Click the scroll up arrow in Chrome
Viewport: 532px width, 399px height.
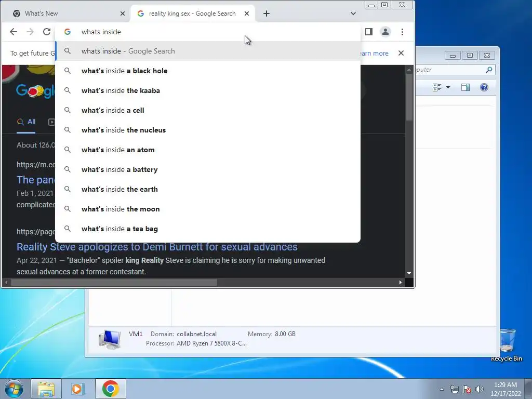pyautogui.click(x=409, y=69)
